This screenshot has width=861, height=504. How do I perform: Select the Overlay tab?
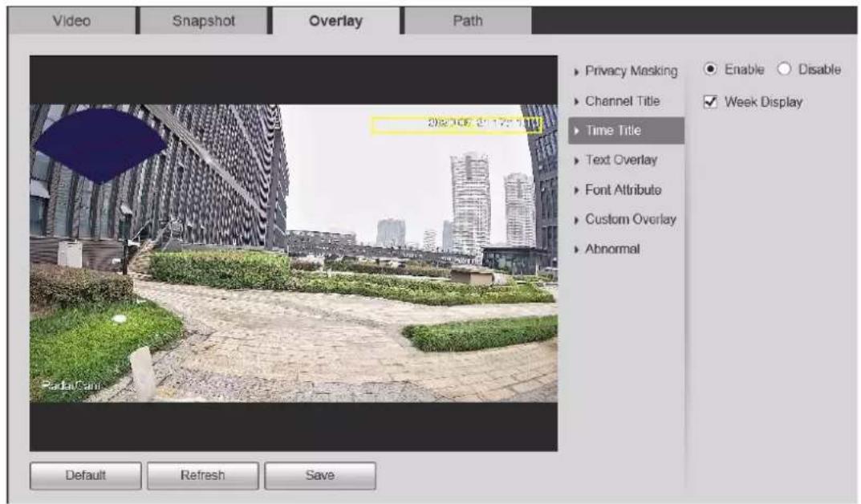click(335, 21)
